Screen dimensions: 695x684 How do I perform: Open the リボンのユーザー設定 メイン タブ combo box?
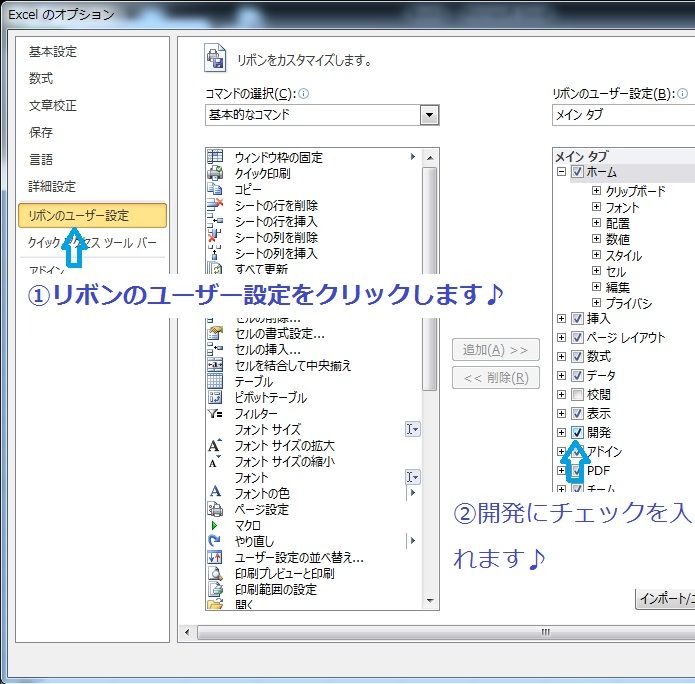(623, 115)
